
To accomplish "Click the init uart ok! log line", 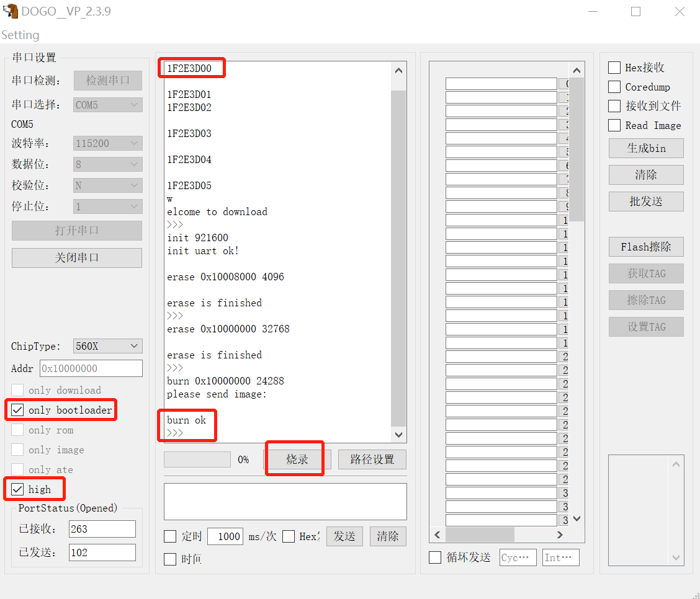I will click(203, 251).
